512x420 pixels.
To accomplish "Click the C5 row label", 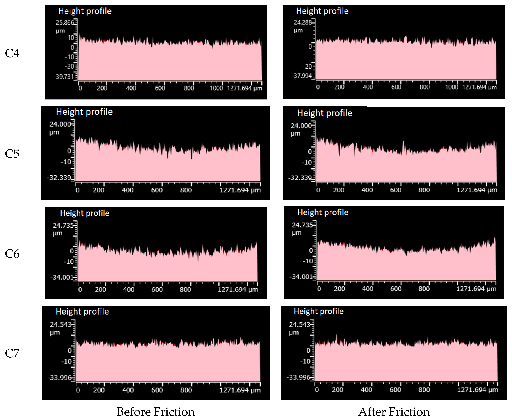I will click(12, 154).
